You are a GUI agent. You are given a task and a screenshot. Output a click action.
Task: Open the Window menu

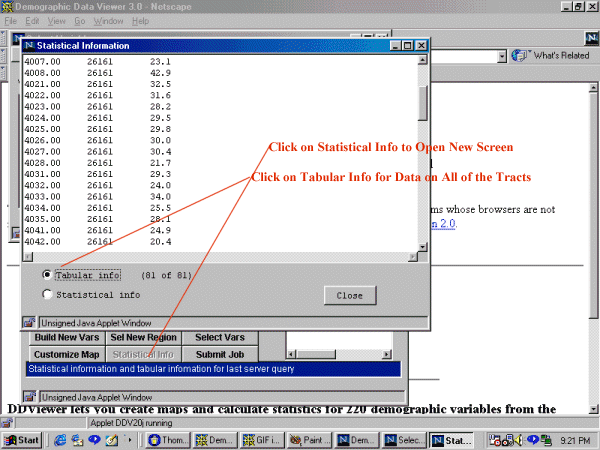tap(108, 20)
